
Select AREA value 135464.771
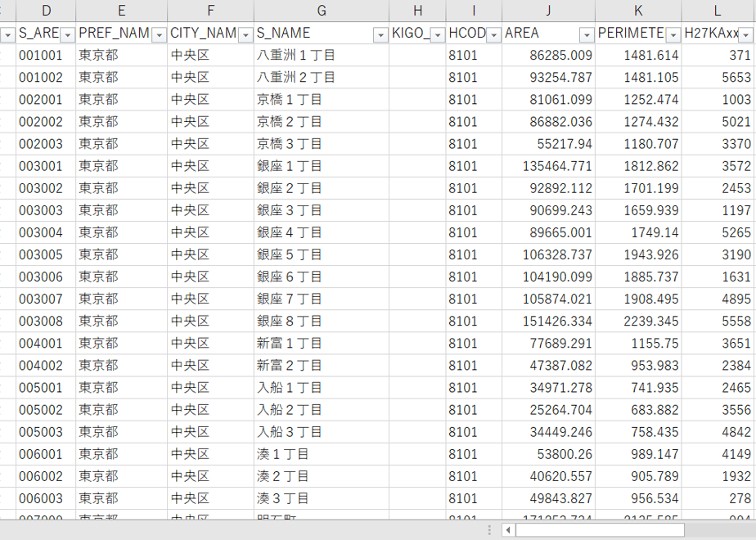[549, 166]
